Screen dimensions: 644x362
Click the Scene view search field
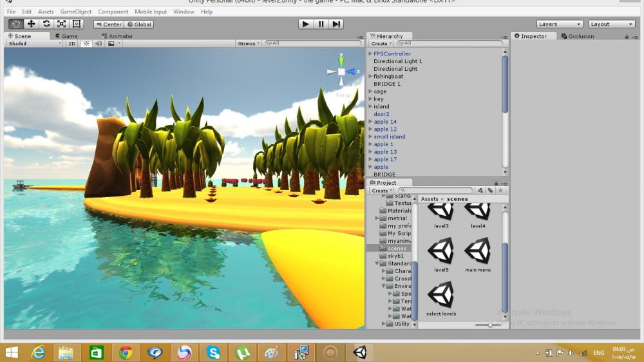click(x=313, y=43)
